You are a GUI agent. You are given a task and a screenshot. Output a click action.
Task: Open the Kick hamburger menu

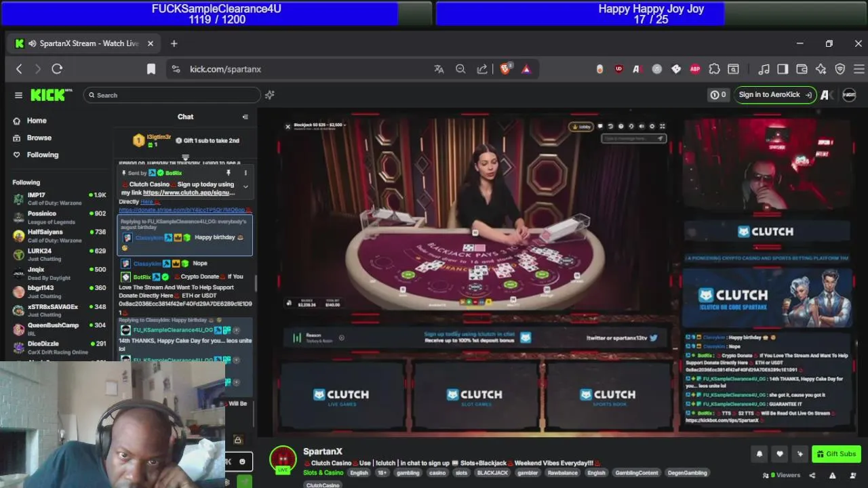pos(18,95)
